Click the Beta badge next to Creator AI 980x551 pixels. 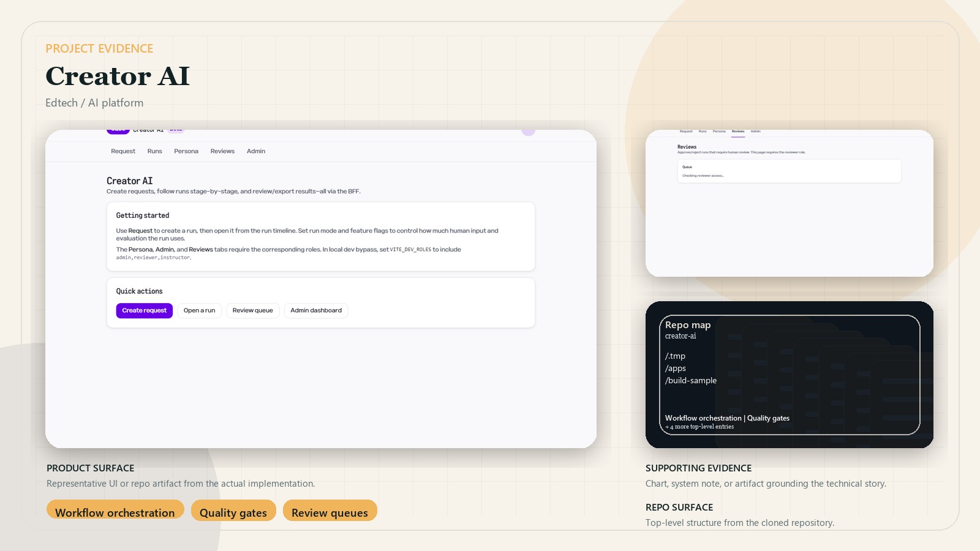[x=176, y=129]
